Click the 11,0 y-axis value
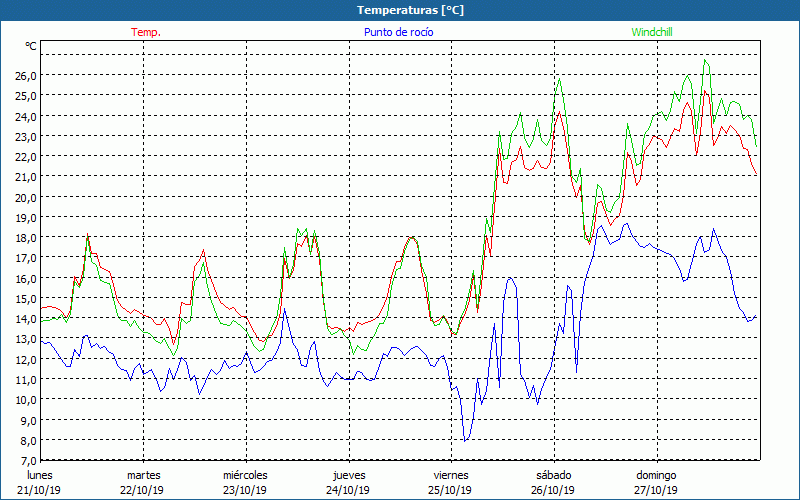Viewport: 800px width, 500px height. pyautogui.click(x=26, y=380)
